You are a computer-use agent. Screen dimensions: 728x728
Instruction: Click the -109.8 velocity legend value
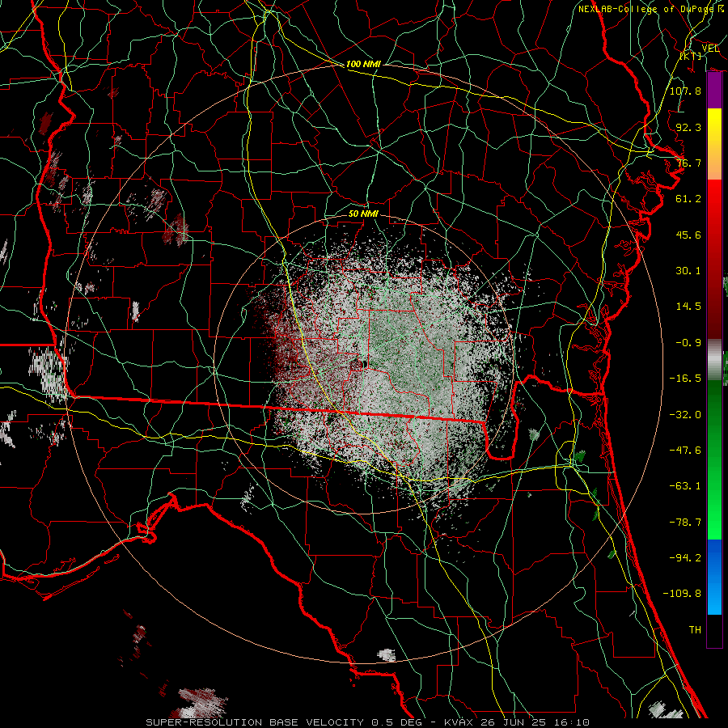point(682,594)
